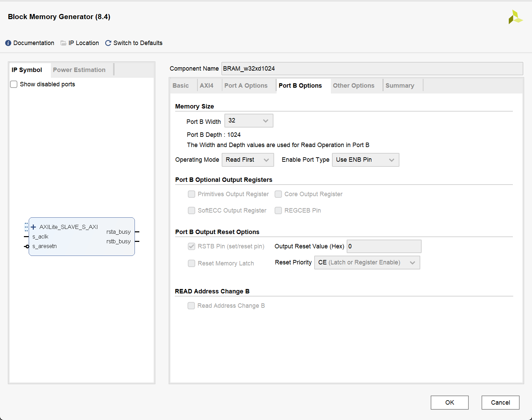532x420 pixels.
Task: Switch to the AXI4 tab
Action: pyautogui.click(x=207, y=86)
